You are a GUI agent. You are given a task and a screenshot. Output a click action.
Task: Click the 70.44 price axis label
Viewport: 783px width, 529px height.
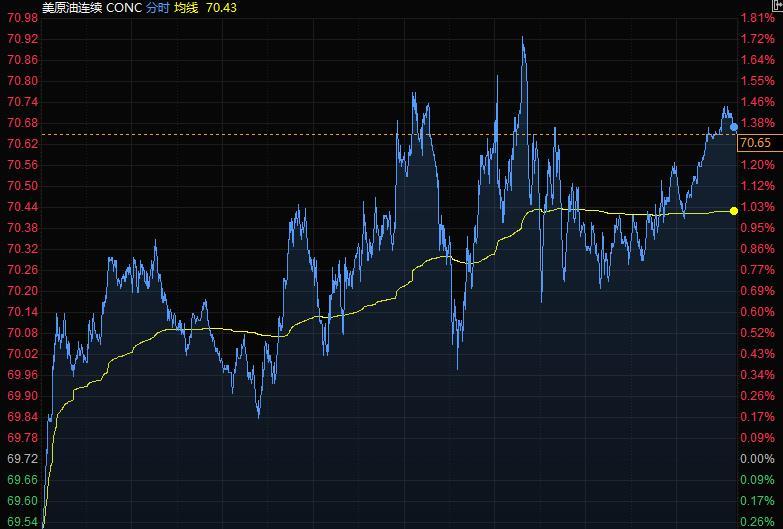[22, 207]
